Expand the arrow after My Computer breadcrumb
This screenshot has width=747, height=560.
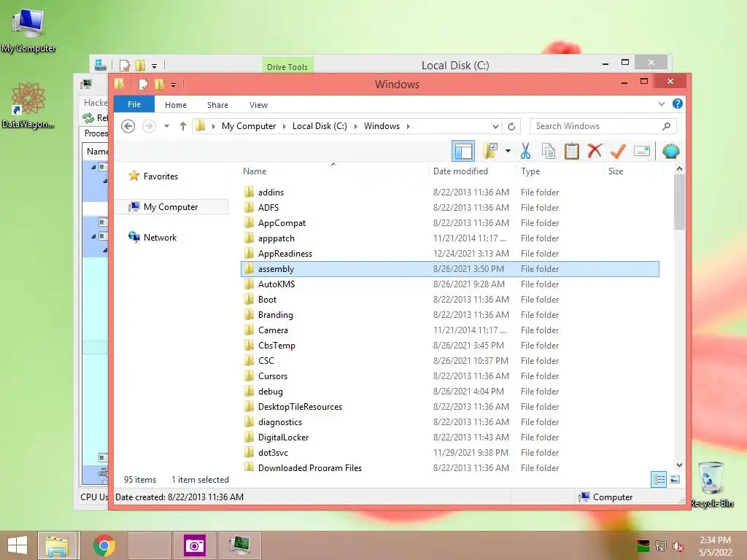(285, 126)
